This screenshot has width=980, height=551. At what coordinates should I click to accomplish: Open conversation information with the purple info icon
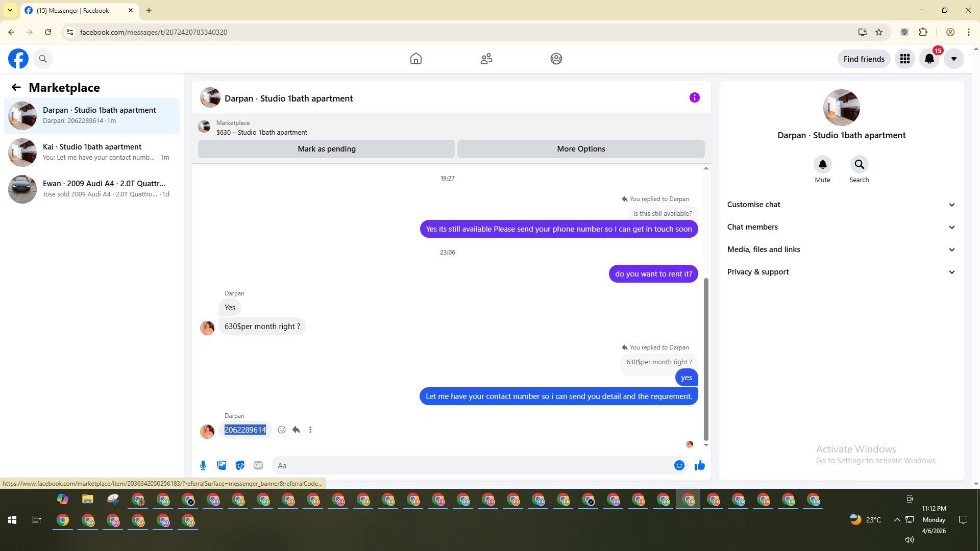(x=695, y=97)
